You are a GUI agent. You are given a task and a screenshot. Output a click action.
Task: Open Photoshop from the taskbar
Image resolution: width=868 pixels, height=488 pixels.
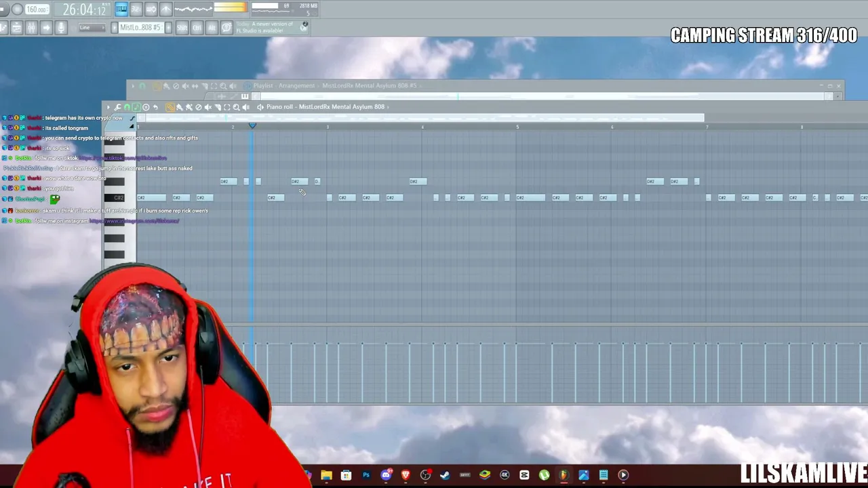[x=366, y=475]
